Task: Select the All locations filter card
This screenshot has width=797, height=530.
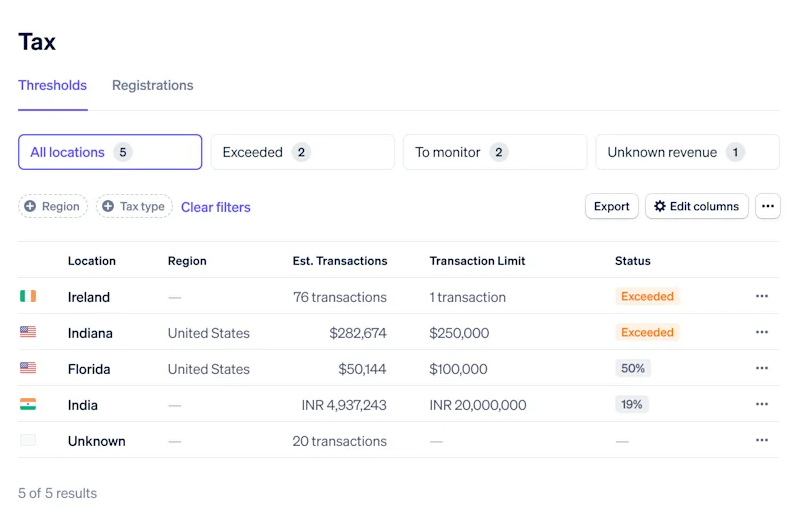Action: coord(110,152)
